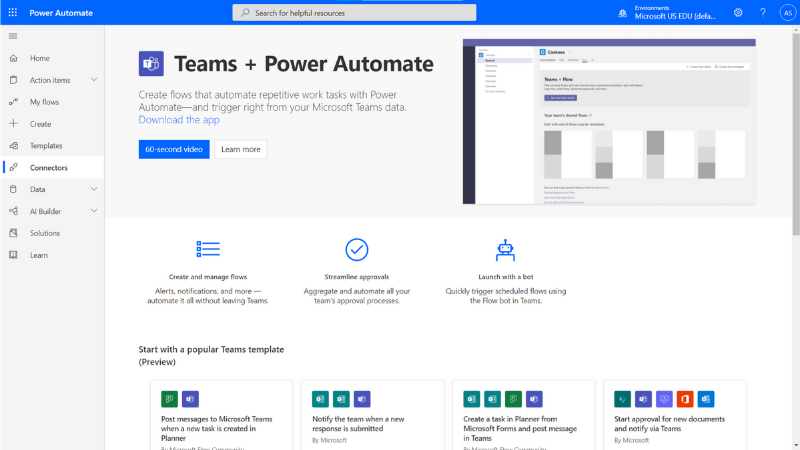Open Notify the team when a new response template

point(358,423)
